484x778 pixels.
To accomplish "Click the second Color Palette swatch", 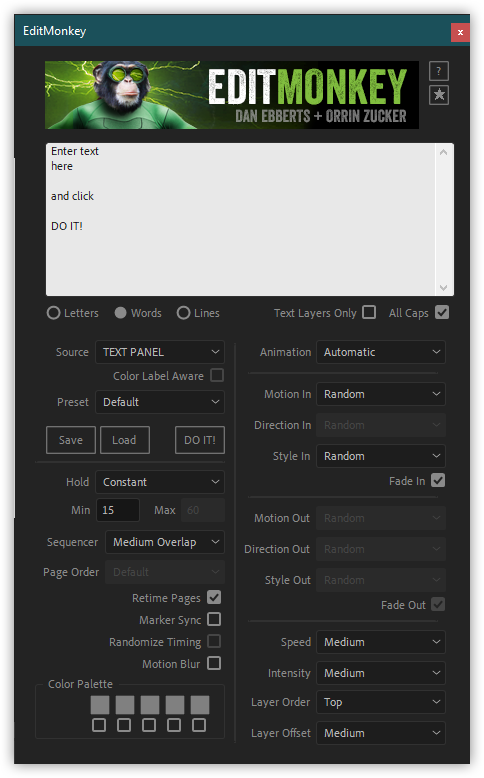I will coord(125,705).
